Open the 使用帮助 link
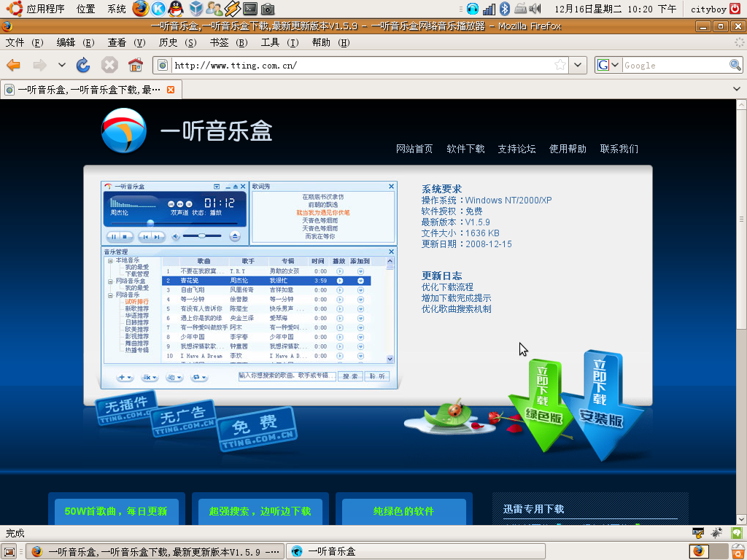 pyautogui.click(x=568, y=149)
